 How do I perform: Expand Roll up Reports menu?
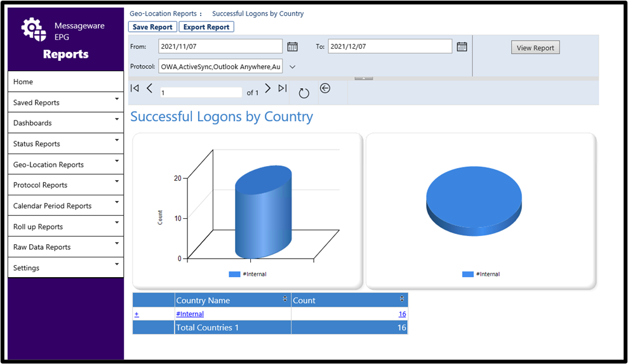(65, 226)
